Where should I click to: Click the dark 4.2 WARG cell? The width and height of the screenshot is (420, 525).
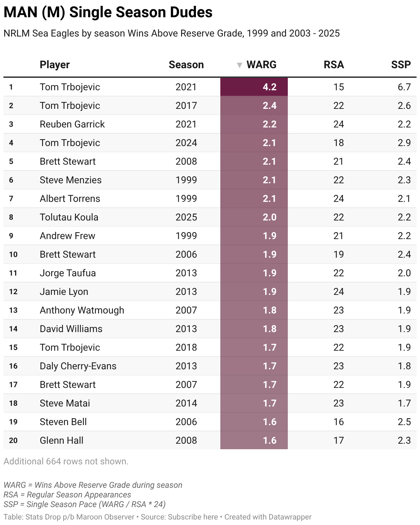[x=254, y=87]
